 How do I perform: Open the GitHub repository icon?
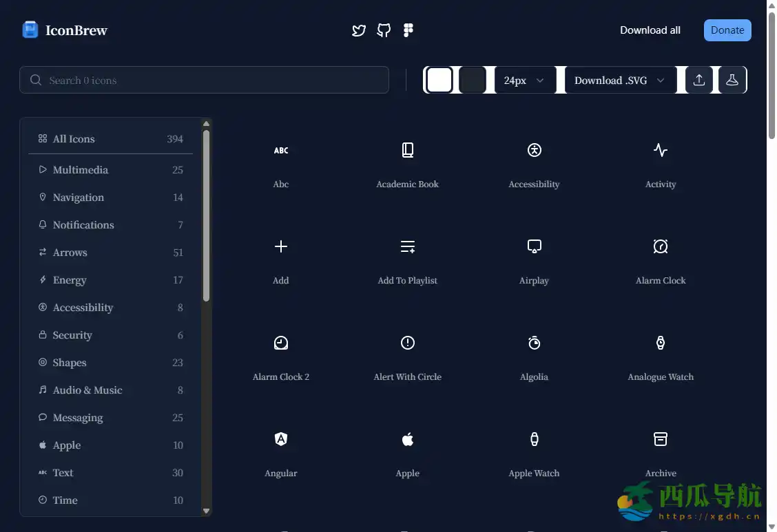tap(384, 30)
